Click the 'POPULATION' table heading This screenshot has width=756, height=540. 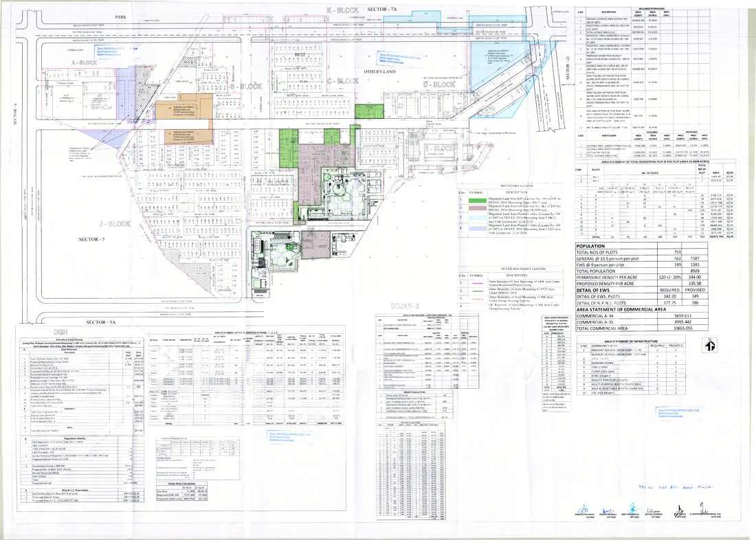(590, 246)
